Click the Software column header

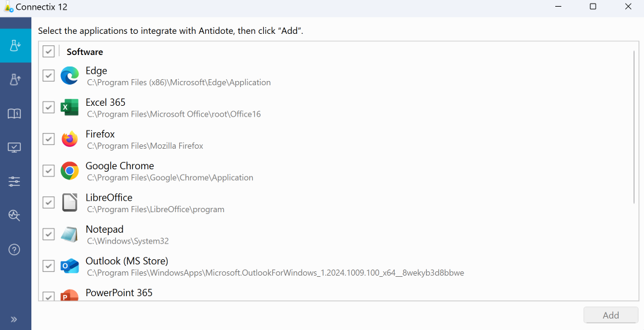pyautogui.click(x=84, y=52)
